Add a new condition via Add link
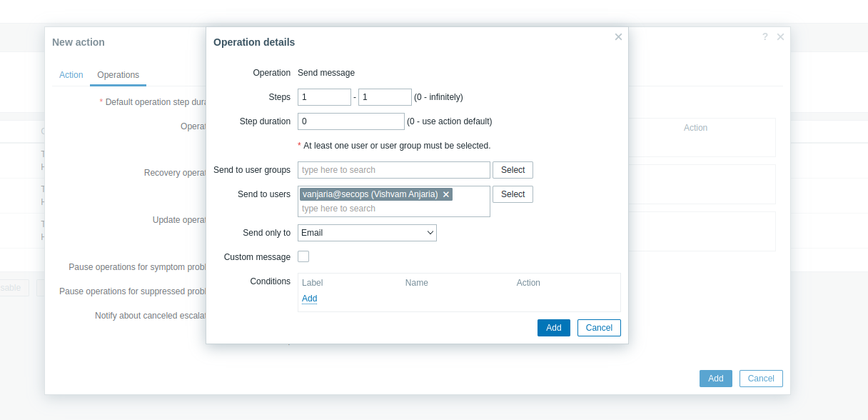The image size is (868, 420). [x=309, y=299]
